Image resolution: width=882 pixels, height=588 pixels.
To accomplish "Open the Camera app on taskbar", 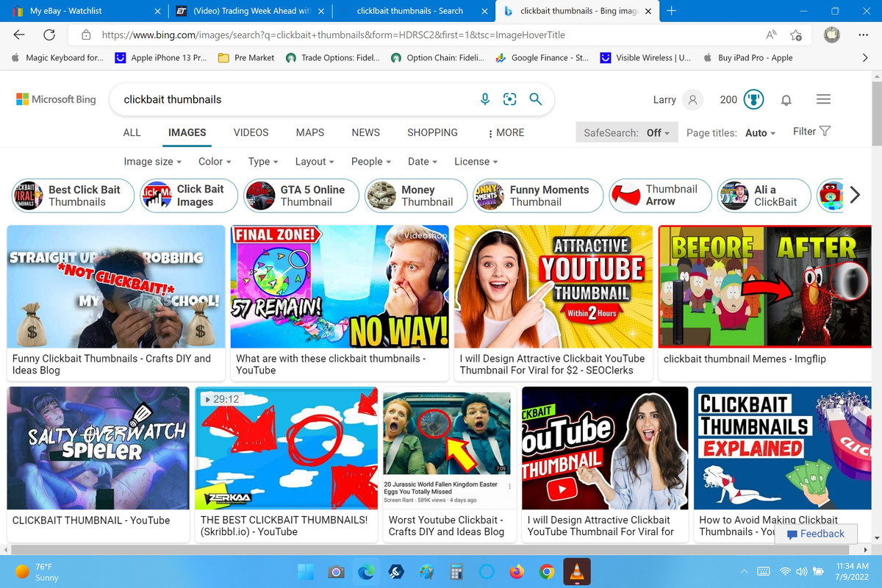I will click(x=336, y=571).
